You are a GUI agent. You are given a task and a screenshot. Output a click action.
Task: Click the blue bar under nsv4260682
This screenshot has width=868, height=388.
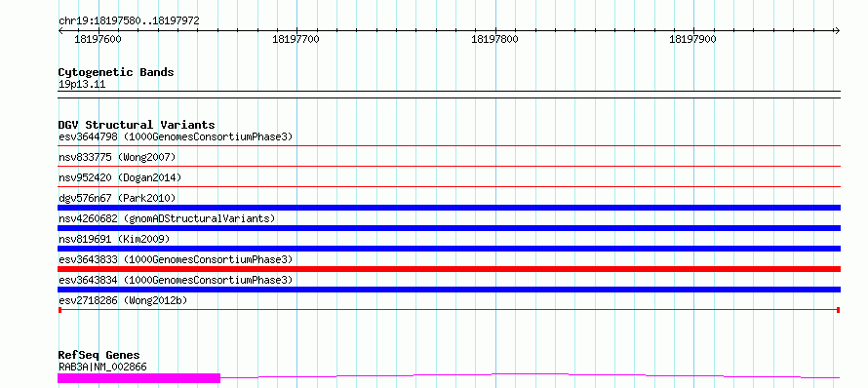click(449, 228)
